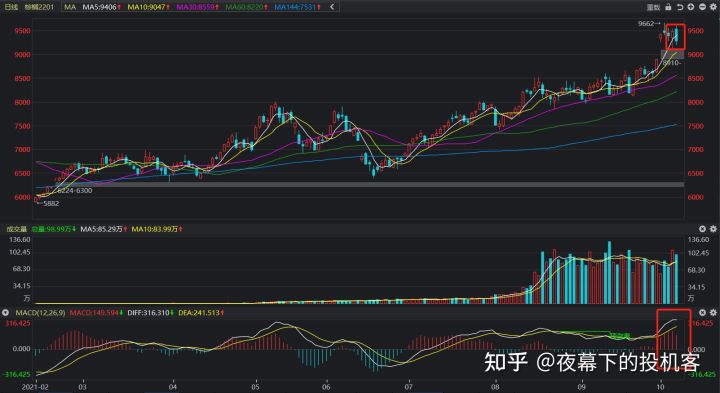
Task: Click the 9500 label on left price axis
Action: pyautogui.click(x=22, y=31)
